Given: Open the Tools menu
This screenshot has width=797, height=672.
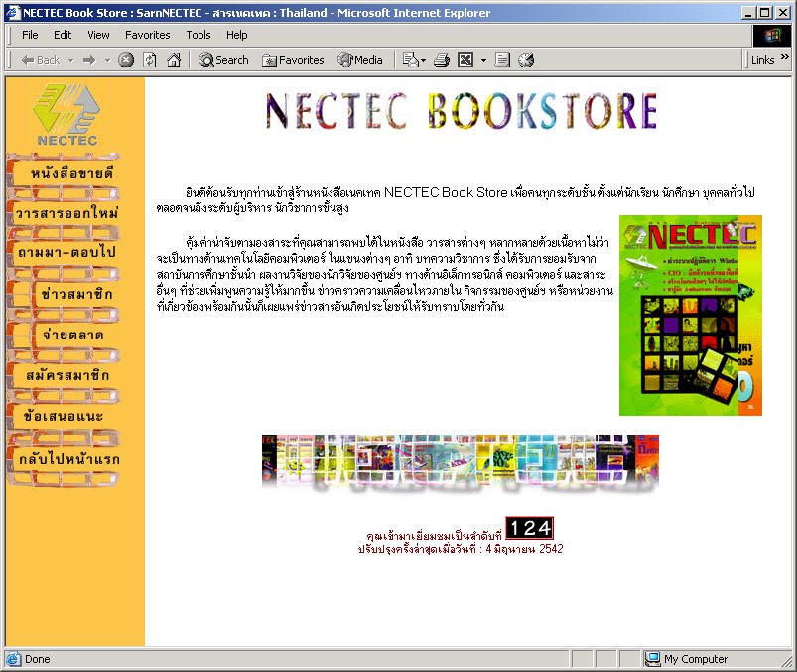Looking at the screenshot, I should [x=199, y=35].
